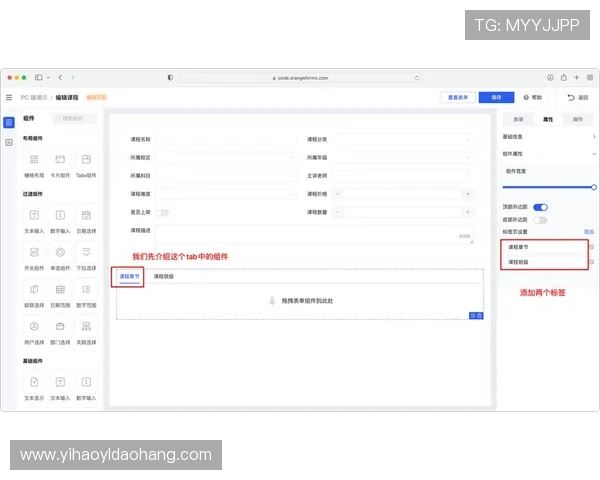The image size is (600, 480).
Task: Click the 课程描述 textarea
Action: [314, 234]
